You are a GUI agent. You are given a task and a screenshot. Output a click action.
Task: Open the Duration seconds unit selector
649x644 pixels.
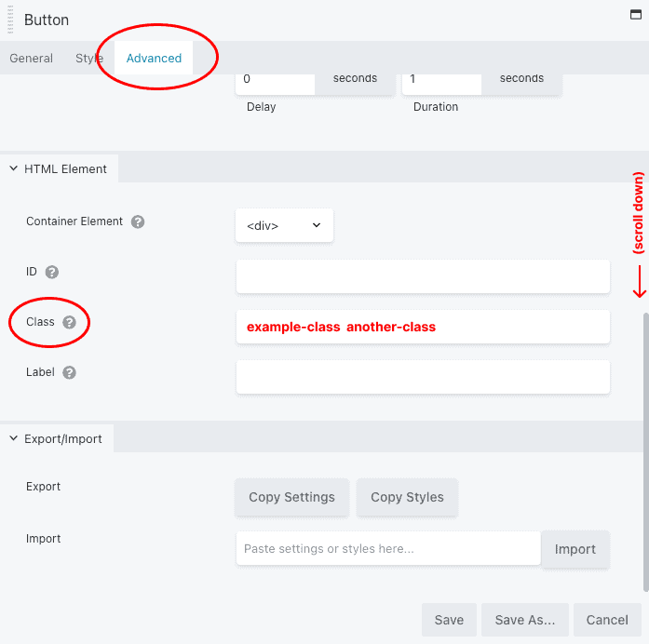point(521,78)
